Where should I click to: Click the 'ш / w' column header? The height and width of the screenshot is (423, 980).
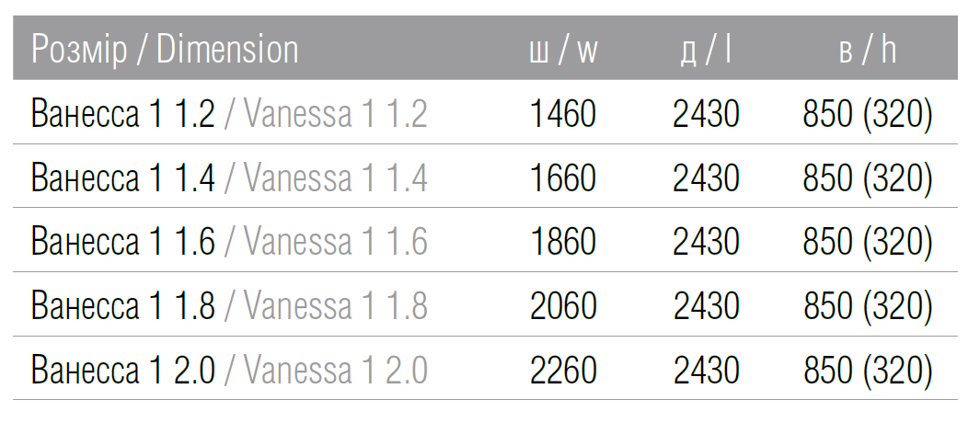(x=563, y=51)
